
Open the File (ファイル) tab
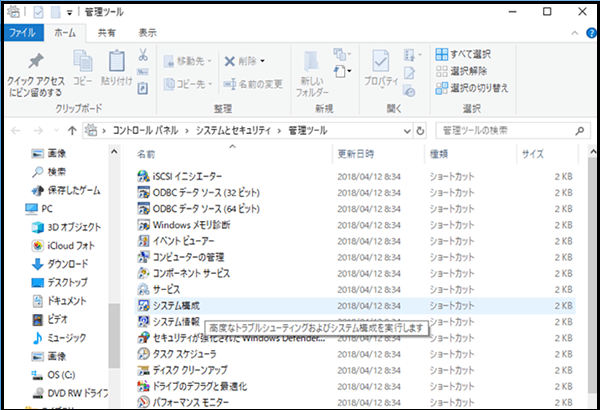tap(23, 33)
